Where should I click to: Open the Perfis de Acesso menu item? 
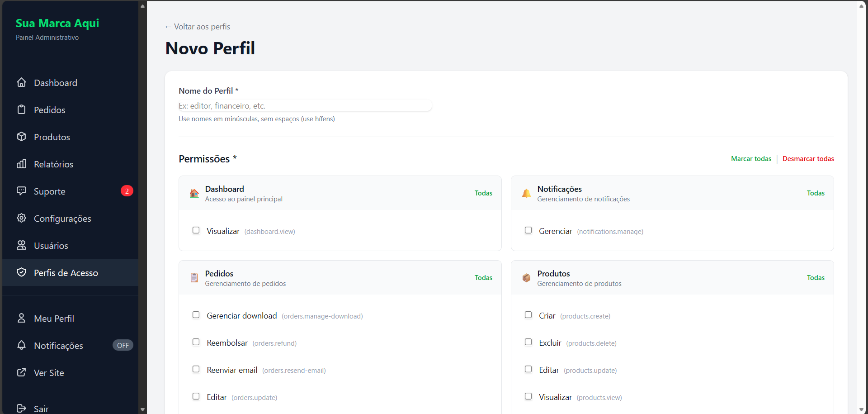click(66, 273)
